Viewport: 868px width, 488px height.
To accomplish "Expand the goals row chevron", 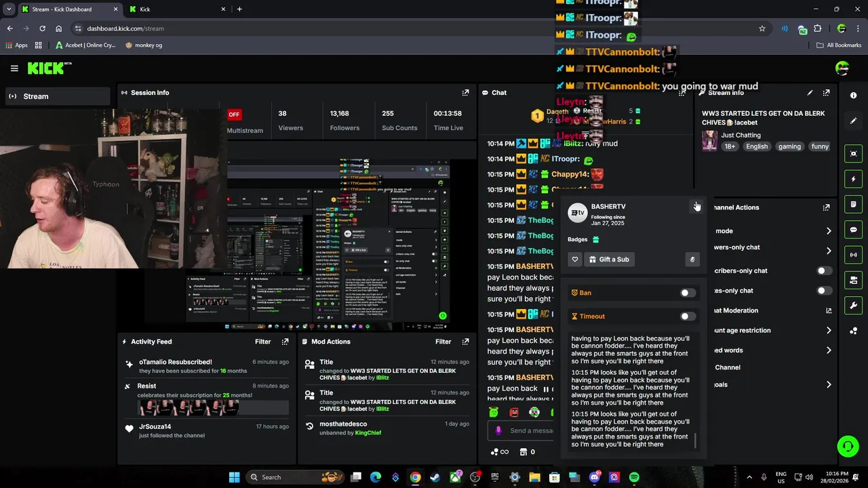I will point(829,384).
